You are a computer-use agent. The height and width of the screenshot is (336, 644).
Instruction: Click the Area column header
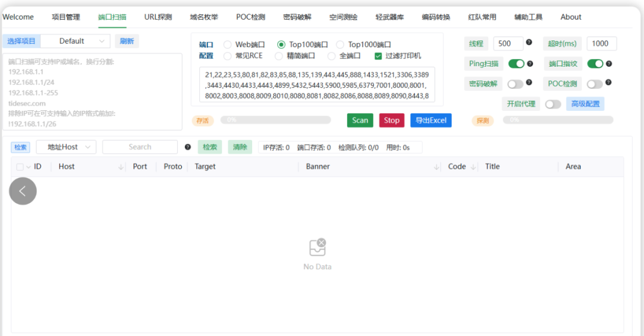(x=573, y=167)
